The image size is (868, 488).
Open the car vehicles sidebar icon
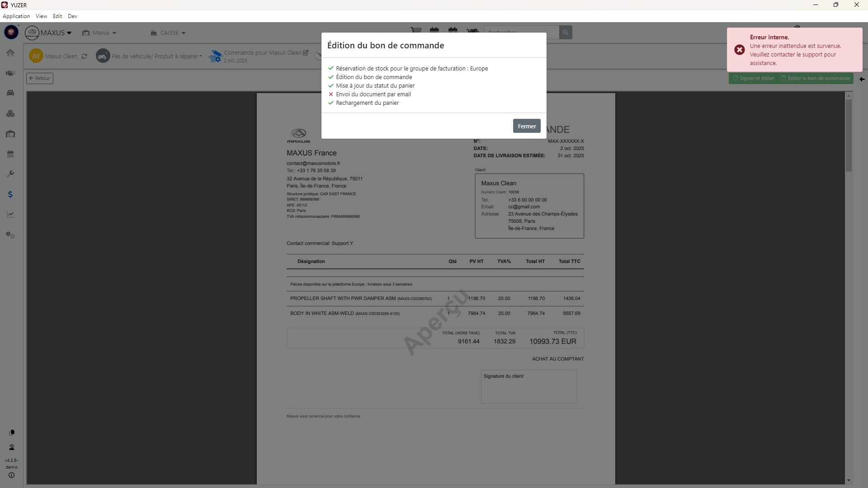tap(10, 93)
